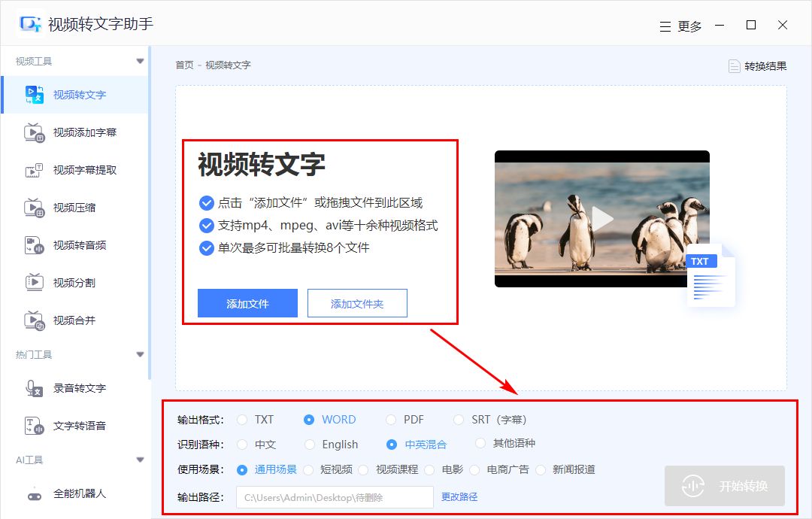Select the 视频字幕提取 sidebar icon
This screenshot has height=519, width=812.
tap(35, 170)
